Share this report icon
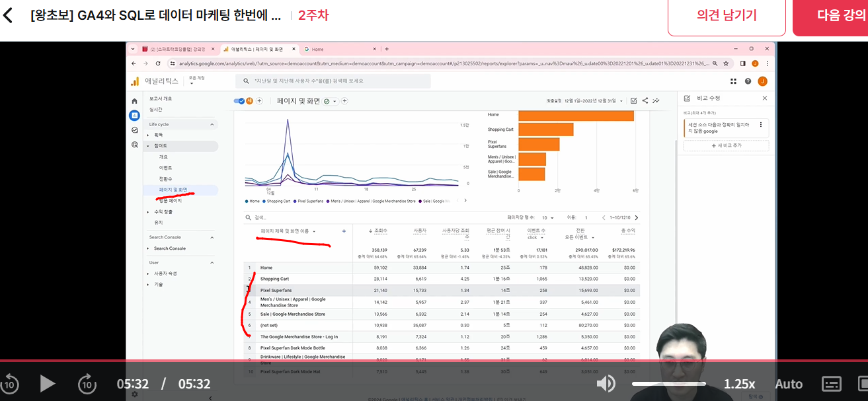868x401 pixels. [645, 101]
